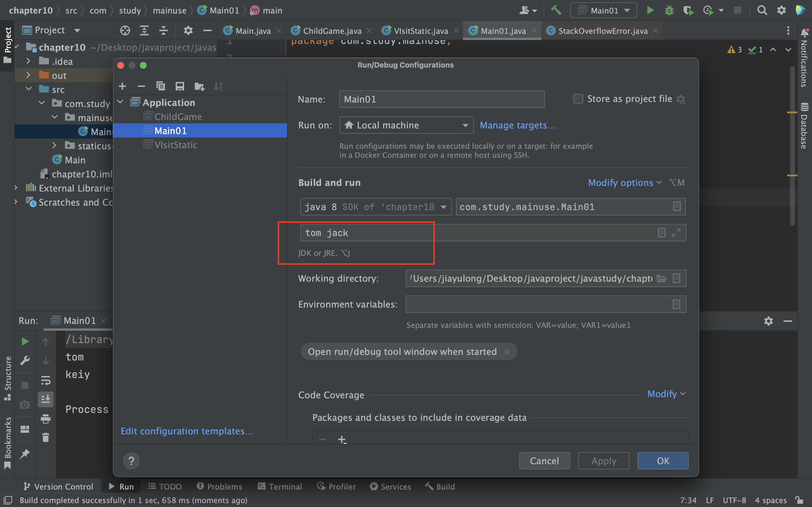Click Browse folder icon for Working directory

661,278
